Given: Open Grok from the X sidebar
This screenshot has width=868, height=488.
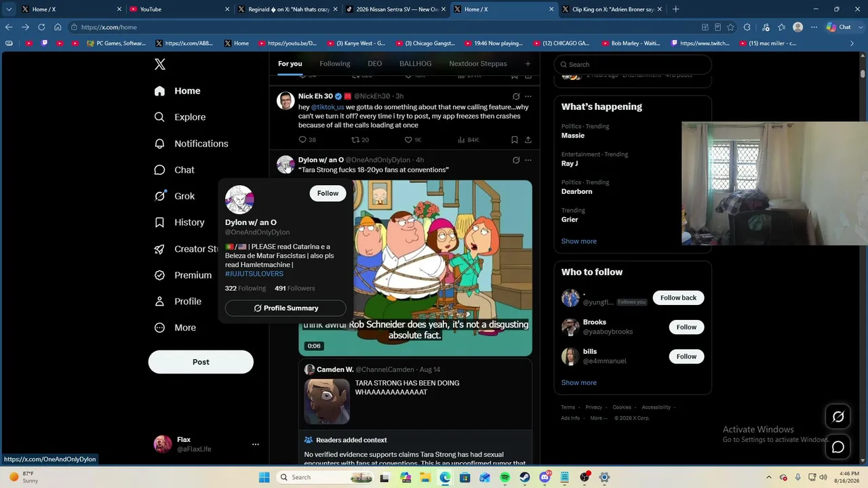Looking at the screenshot, I should click(174, 196).
